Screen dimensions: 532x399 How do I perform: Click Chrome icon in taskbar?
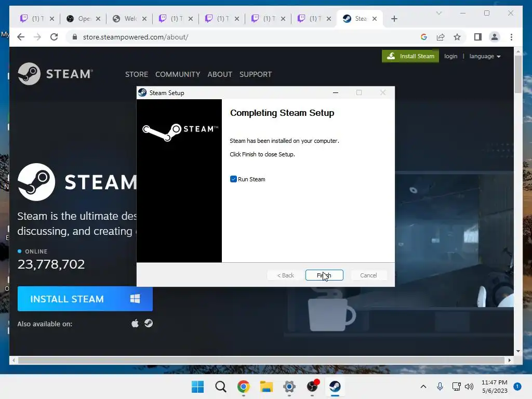click(x=244, y=387)
